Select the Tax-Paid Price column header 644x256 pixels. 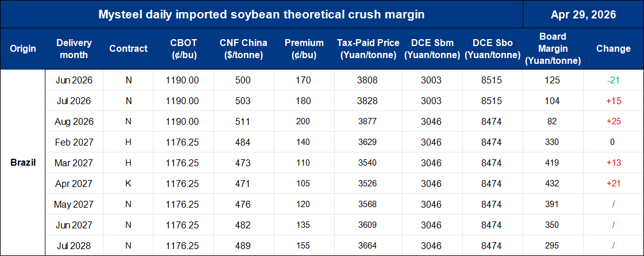(x=370, y=49)
